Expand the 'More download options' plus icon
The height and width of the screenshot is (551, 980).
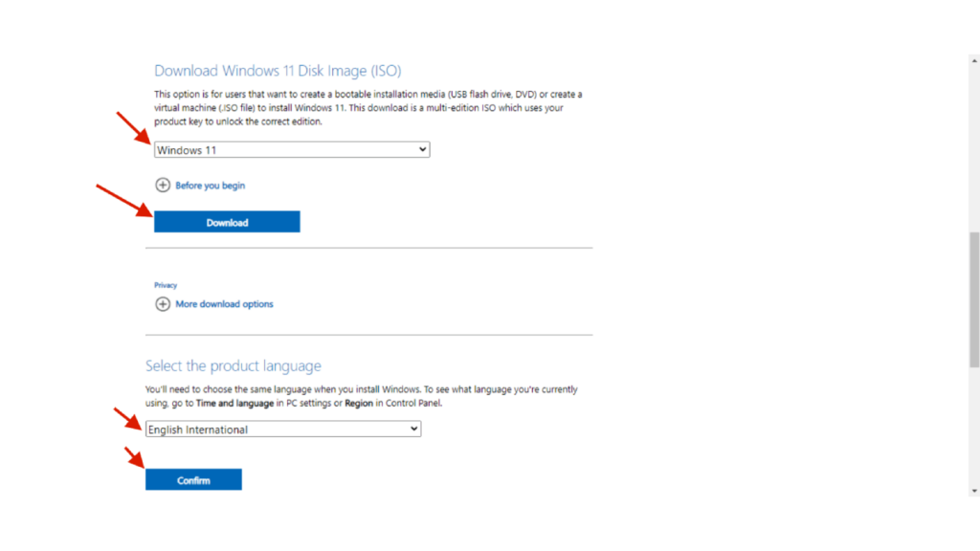click(x=163, y=303)
